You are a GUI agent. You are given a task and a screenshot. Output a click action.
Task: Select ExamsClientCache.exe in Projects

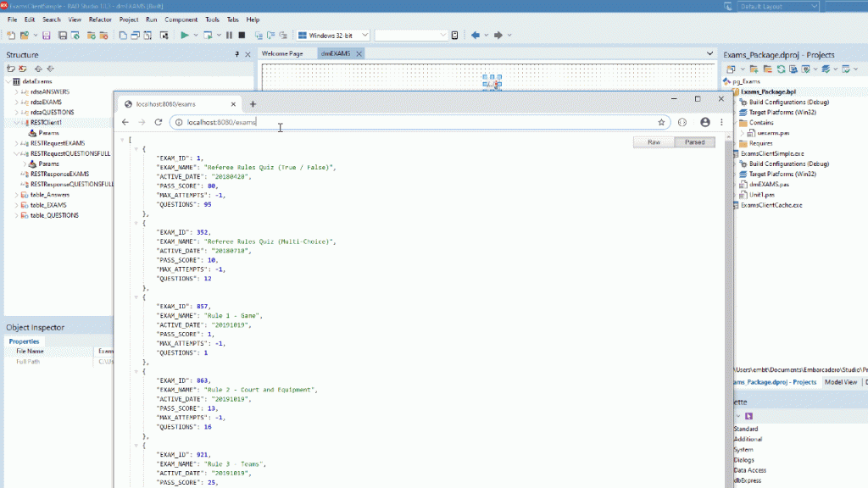point(771,205)
